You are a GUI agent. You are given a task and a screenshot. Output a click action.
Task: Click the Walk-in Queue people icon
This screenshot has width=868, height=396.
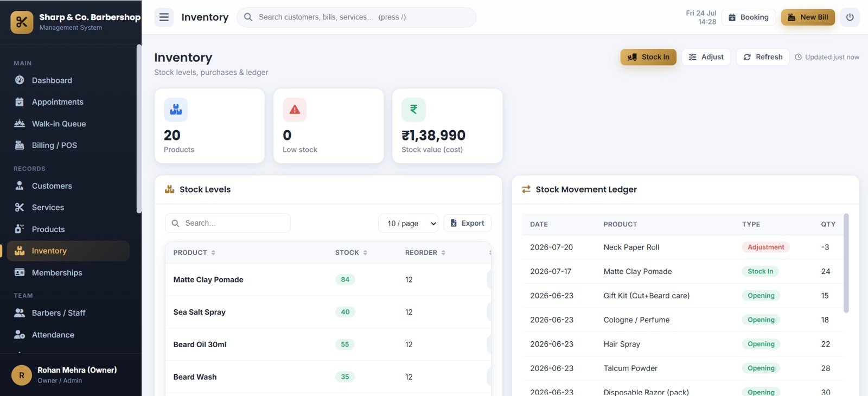tap(20, 124)
